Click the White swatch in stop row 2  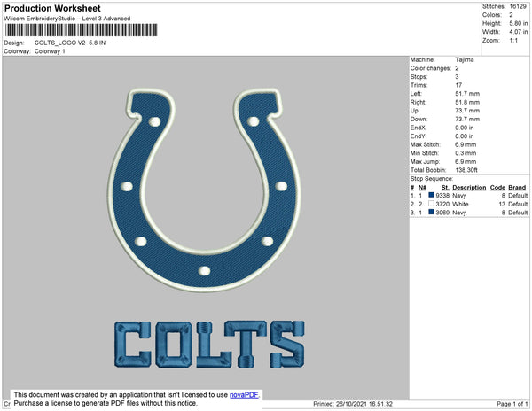click(x=431, y=204)
